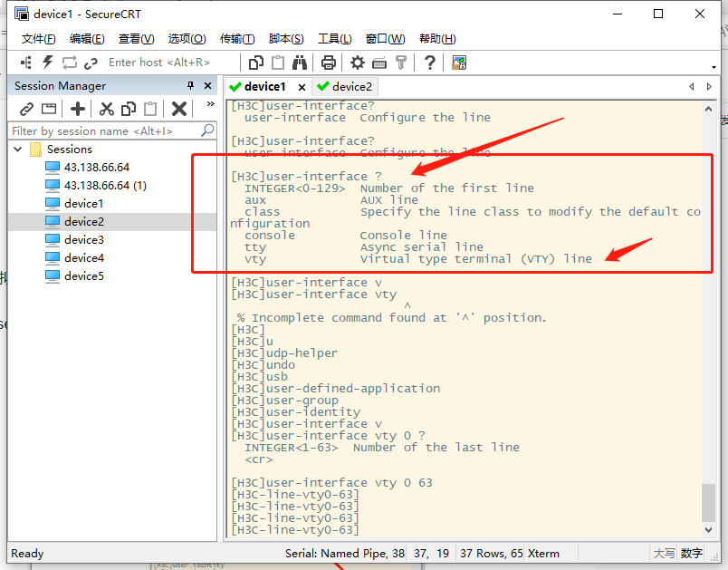Image resolution: width=728 pixels, height=570 pixels.
Task: Click Session Manager cut scissors icon
Action: tap(106, 109)
